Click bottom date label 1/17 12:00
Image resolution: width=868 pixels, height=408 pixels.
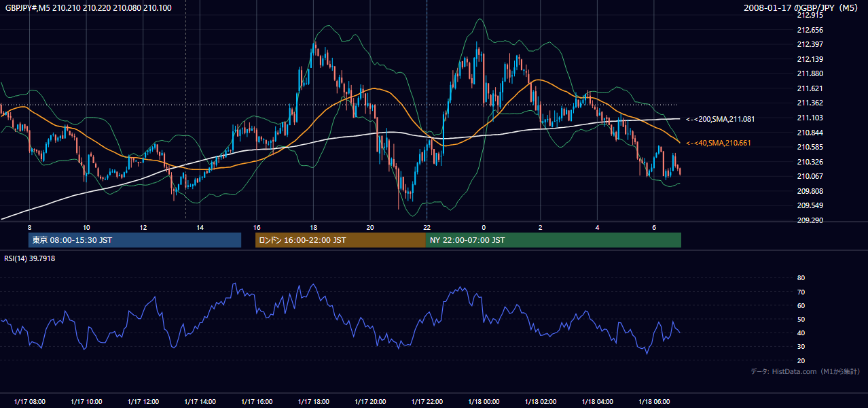pos(143,402)
